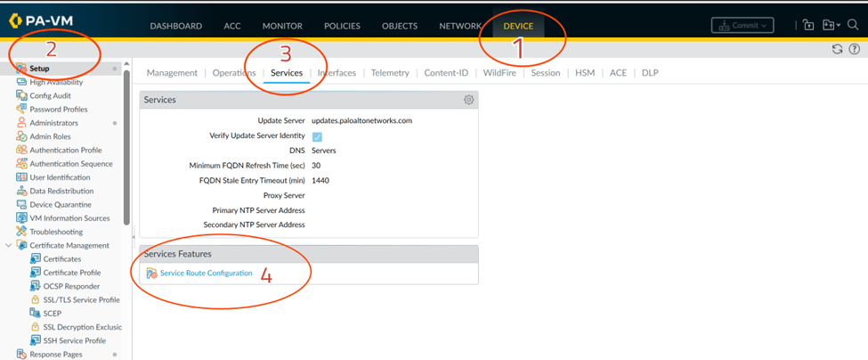Click the Admin Roles icon

tap(21, 136)
